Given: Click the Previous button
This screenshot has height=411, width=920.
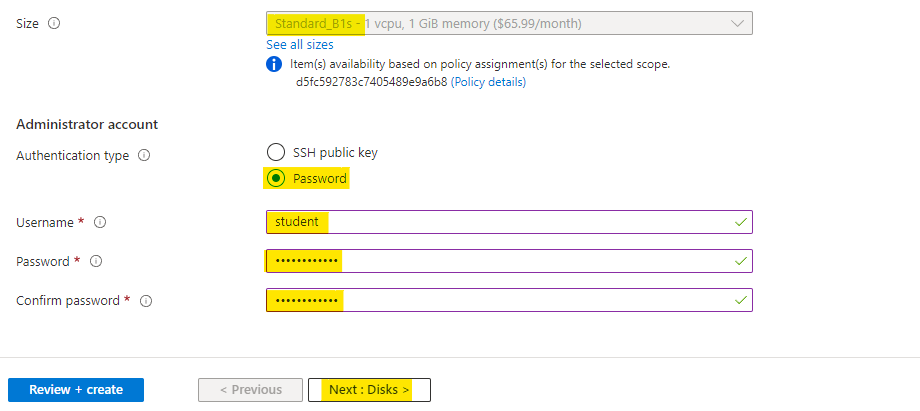Looking at the screenshot, I should point(250,390).
